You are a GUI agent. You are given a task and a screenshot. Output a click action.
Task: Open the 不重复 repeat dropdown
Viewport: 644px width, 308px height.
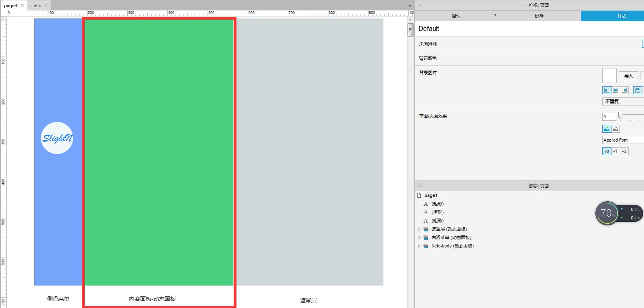(x=623, y=101)
